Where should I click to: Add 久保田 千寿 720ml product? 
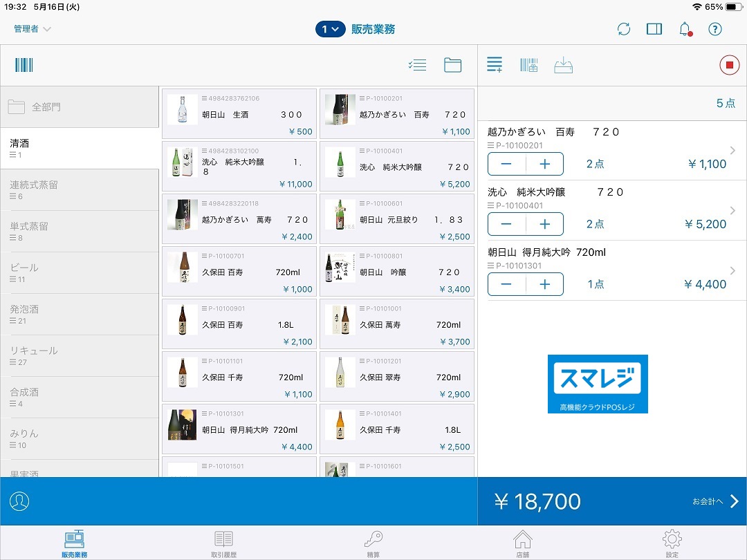click(x=239, y=376)
